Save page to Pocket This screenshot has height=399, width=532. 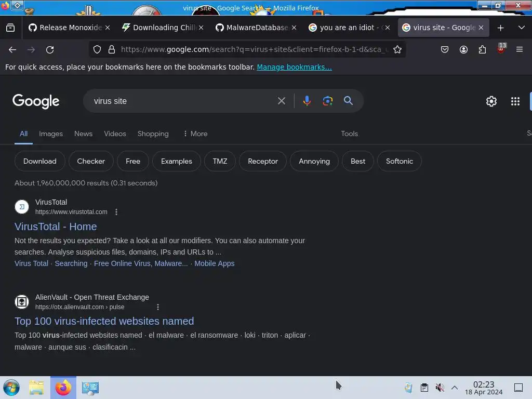[445, 49]
